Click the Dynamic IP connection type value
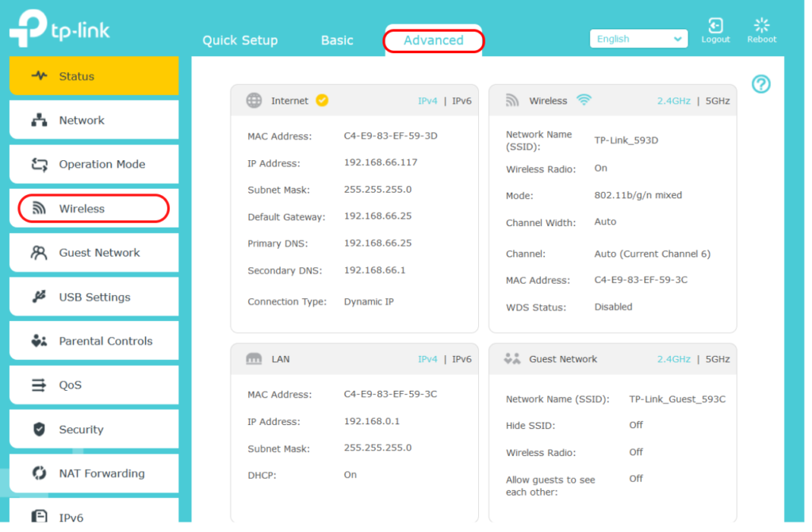This screenshot has width=812, height=532. (x=369, y=301)
